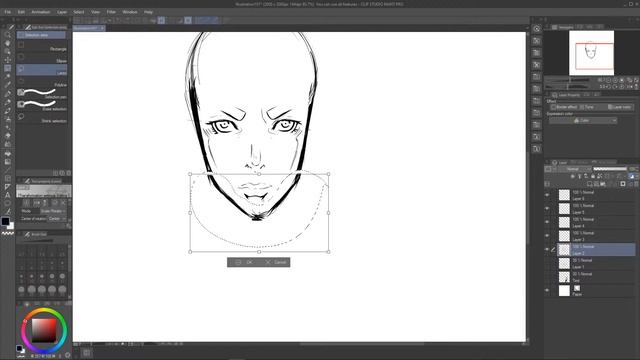
Task: Select the Blend tool
Action: tap(8, 144)
